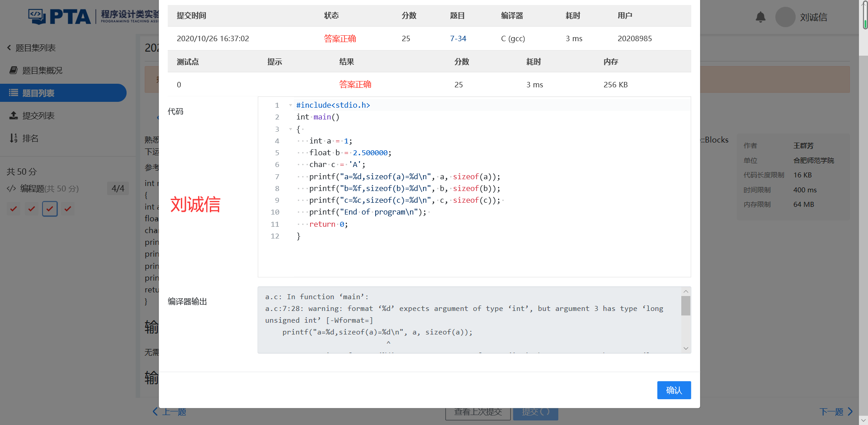This screenshot has height=425, width=868.
Task: Click the 4/4 progress badge
Action: click(118, 188)
